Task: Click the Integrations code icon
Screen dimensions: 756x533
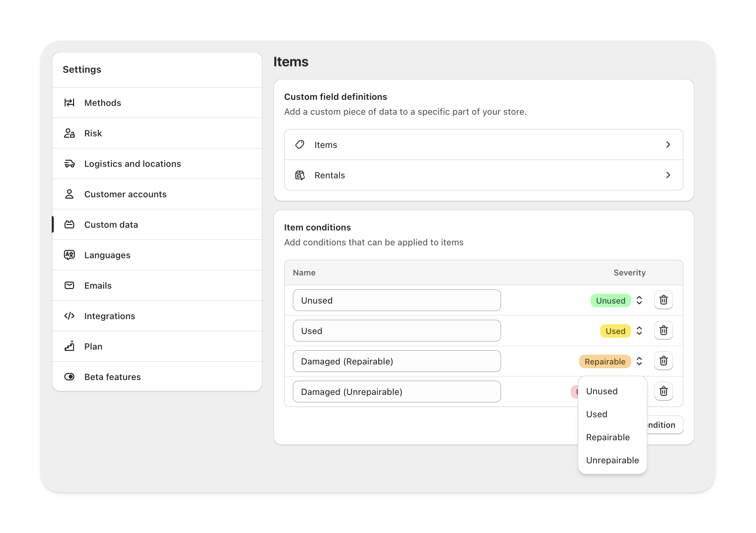Action: point(69,316)
